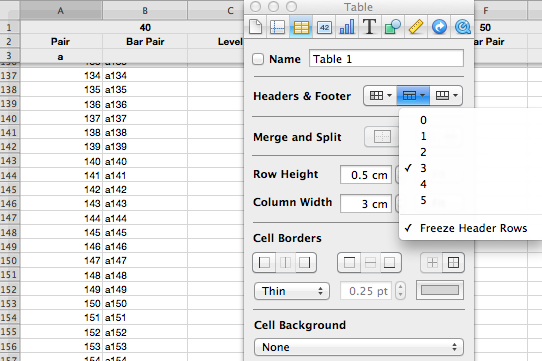The height and width of the screenshot is (361, 542).
Task: Click the table Name text field
Action: [386, 59]
